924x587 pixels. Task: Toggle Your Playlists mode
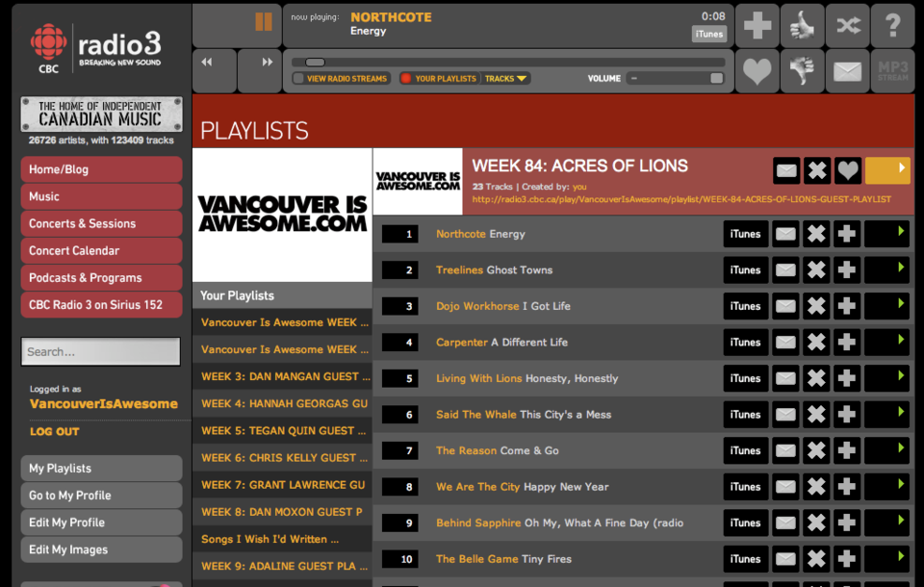(x=439, y=78)
